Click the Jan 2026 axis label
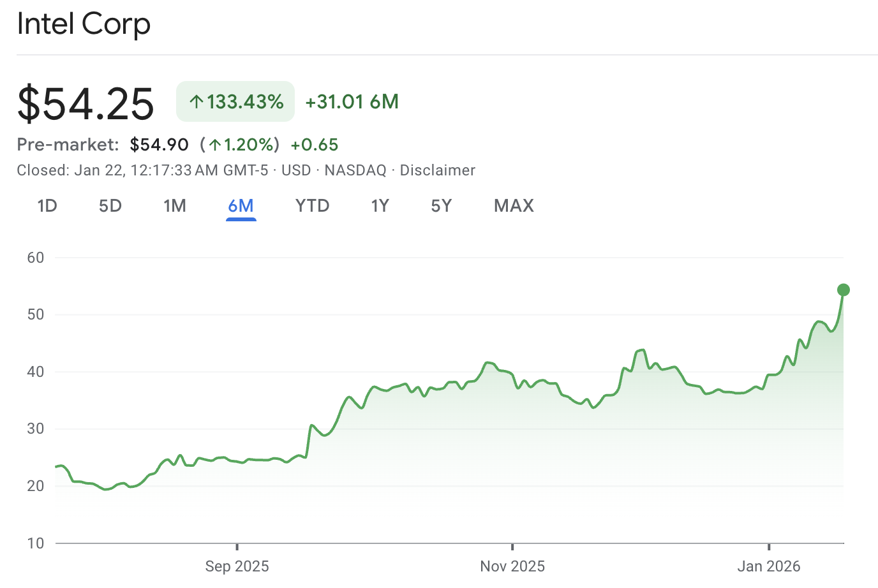878x588 pixels. [x=768, y=566]
